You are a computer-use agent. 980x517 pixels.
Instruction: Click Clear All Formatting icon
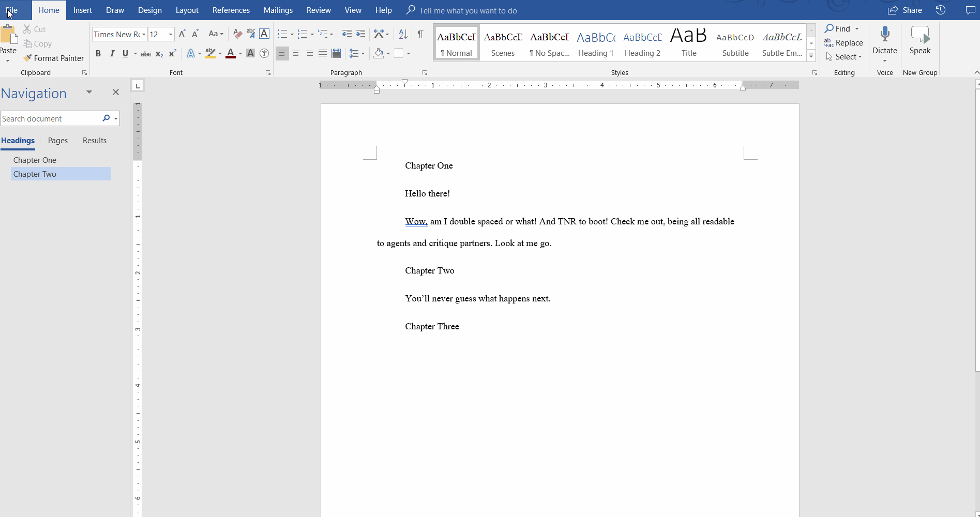point(237,34)
